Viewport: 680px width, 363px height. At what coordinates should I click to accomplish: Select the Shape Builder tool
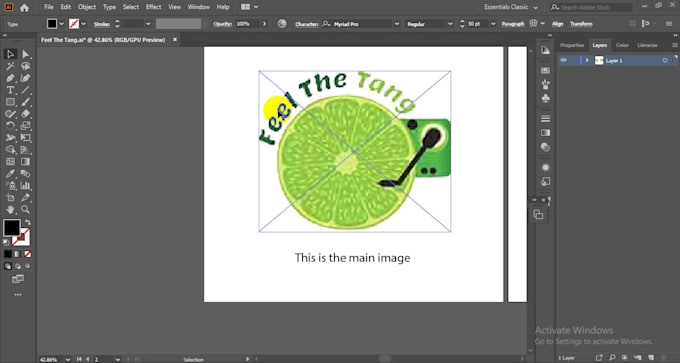(10, 150)
